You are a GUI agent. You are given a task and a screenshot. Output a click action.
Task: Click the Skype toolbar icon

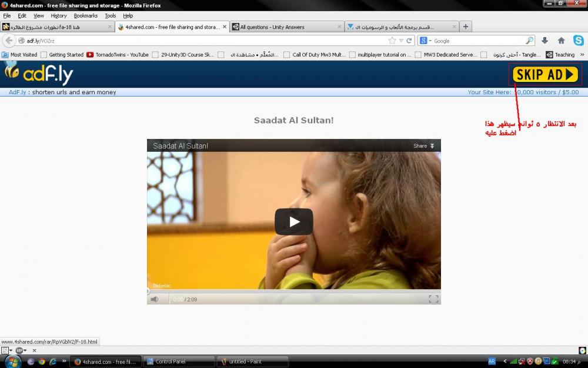(x=578, y=40)
